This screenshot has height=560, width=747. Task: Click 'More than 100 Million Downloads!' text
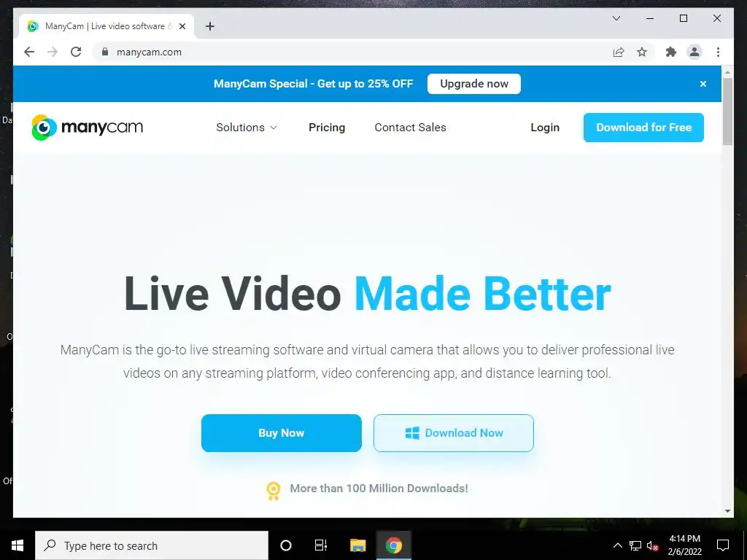click(x=379, y=489)
